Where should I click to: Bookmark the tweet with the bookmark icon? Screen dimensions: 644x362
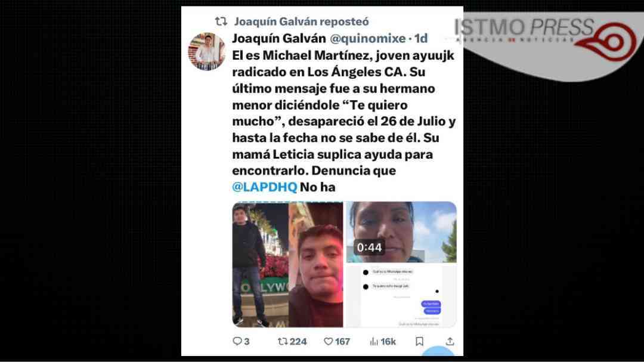pyautogui.click(x=419, y=342)
